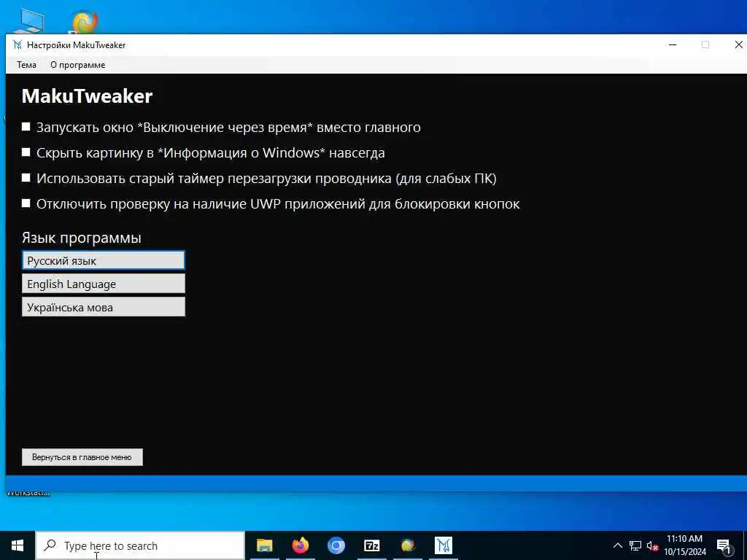Open the Тема menu
Viewport: 747px width, 560px height.
coord(27,65)
